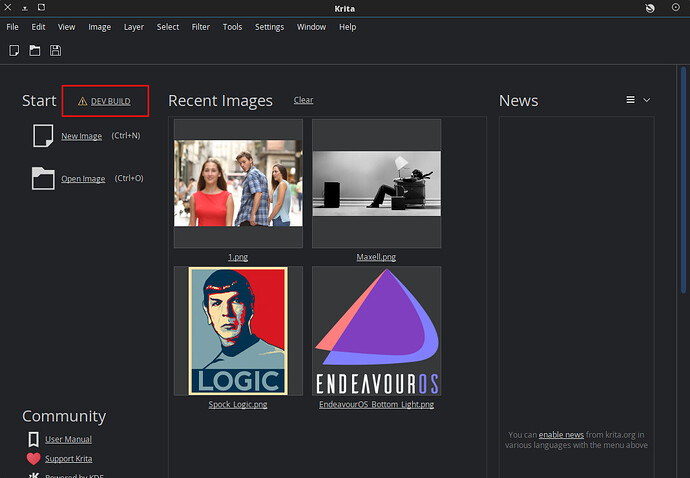Open the View menu

coord(66,27)
